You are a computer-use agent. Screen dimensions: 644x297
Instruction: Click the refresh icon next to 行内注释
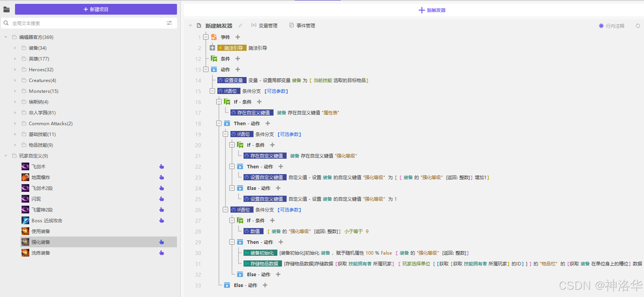(638, 26)
